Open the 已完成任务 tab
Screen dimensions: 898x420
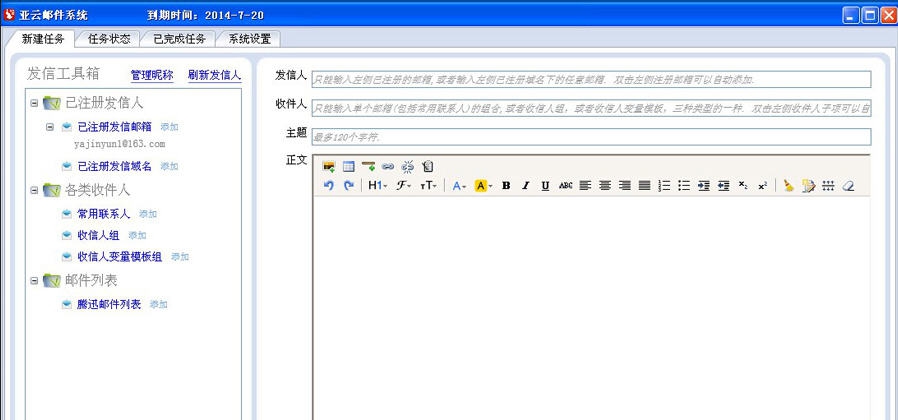coord(179,39)
